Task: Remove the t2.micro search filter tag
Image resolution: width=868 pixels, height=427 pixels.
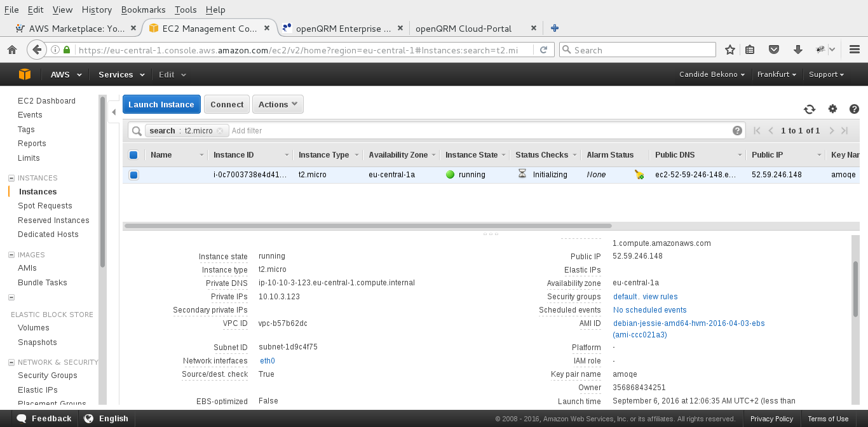Action: pos(220,131)
